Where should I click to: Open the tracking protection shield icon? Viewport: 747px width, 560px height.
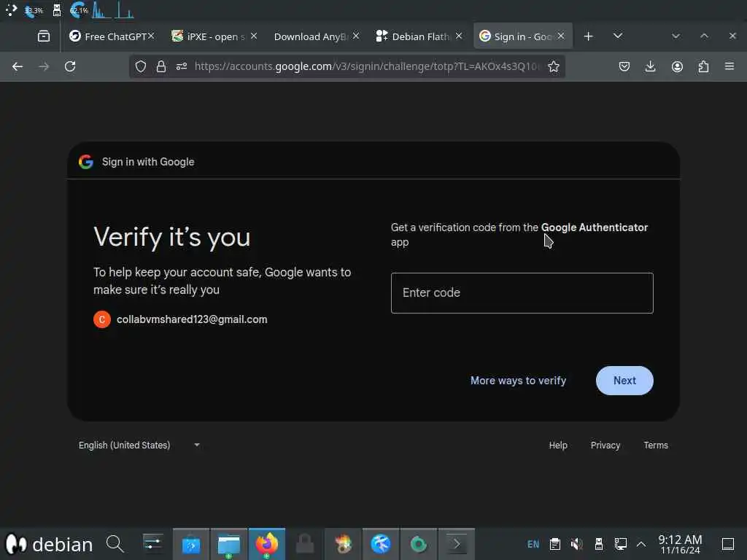pyautogui.click(x=141, y=66)
